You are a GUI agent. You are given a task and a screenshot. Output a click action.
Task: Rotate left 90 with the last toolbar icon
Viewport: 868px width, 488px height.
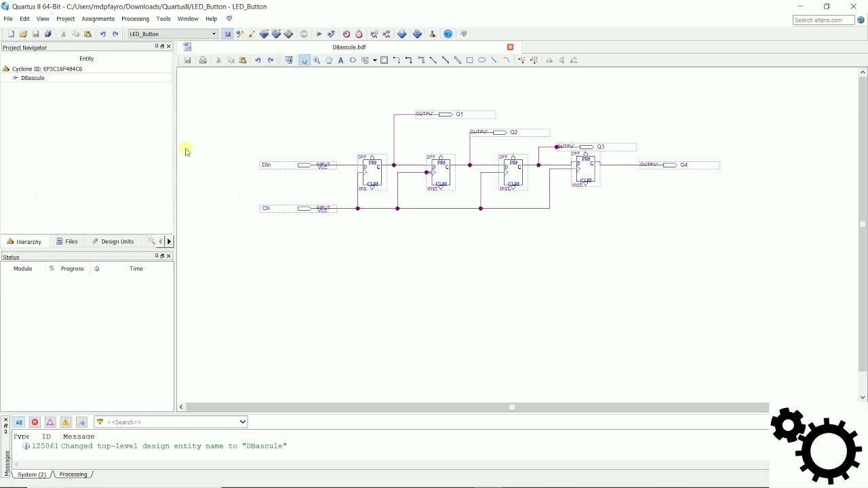[x=574, y=60]
